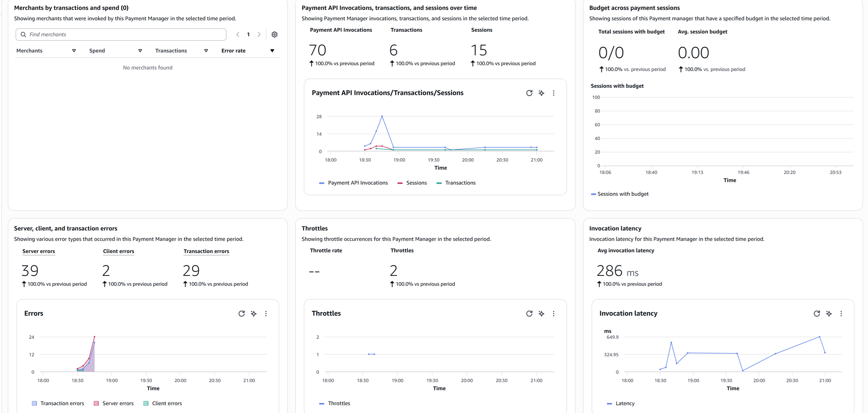Image resolution: width=868 pixels, height=413 pixels.
Task: Click the 15 Sessions value
Action: point(479,50)
